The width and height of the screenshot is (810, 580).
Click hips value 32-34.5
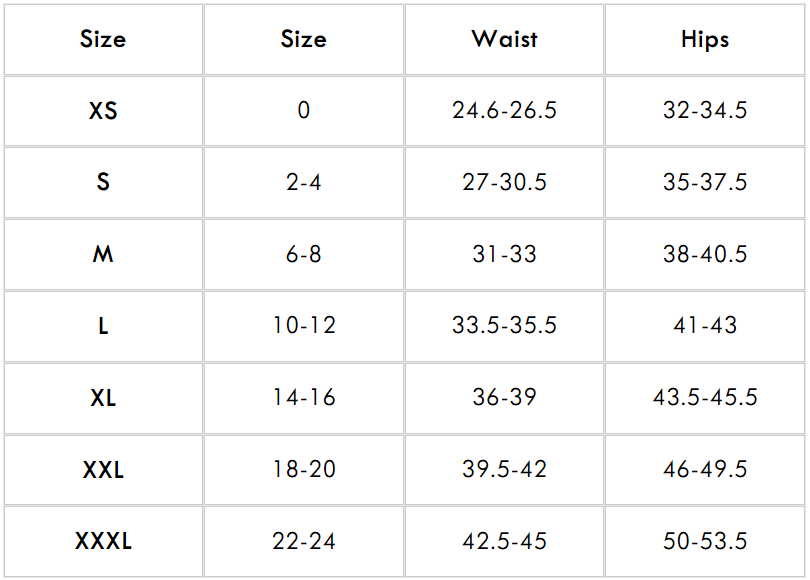click(x=705, y=110)
